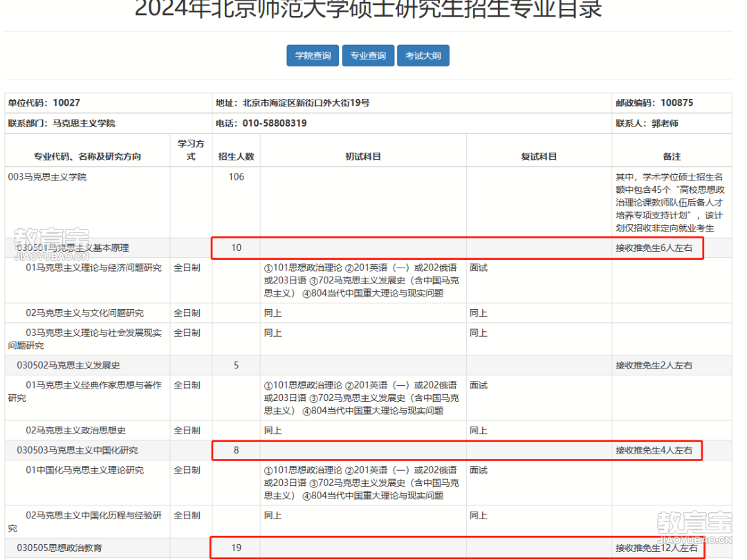747x560 pixels.
Task: Click 初试科目 同上 for 02马克思主义中国化历程与经验研究
Action: [273, 515]
